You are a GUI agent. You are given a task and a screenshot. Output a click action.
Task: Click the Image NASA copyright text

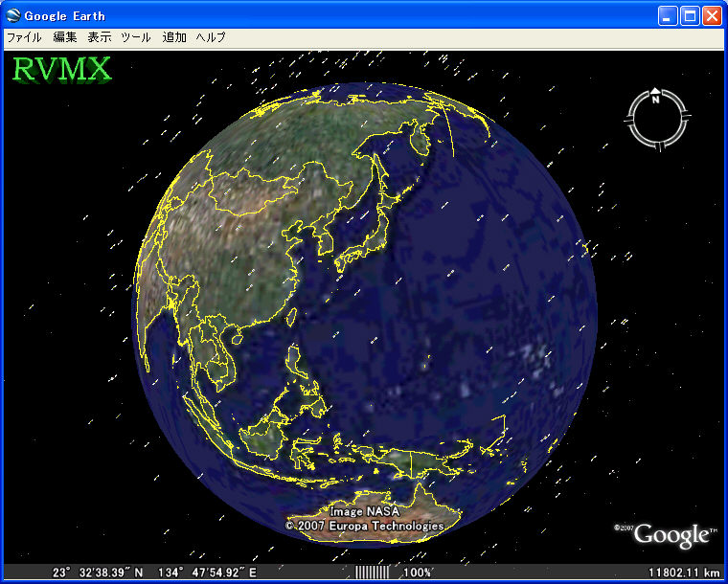pyautogui.click(x=364, y=513)
